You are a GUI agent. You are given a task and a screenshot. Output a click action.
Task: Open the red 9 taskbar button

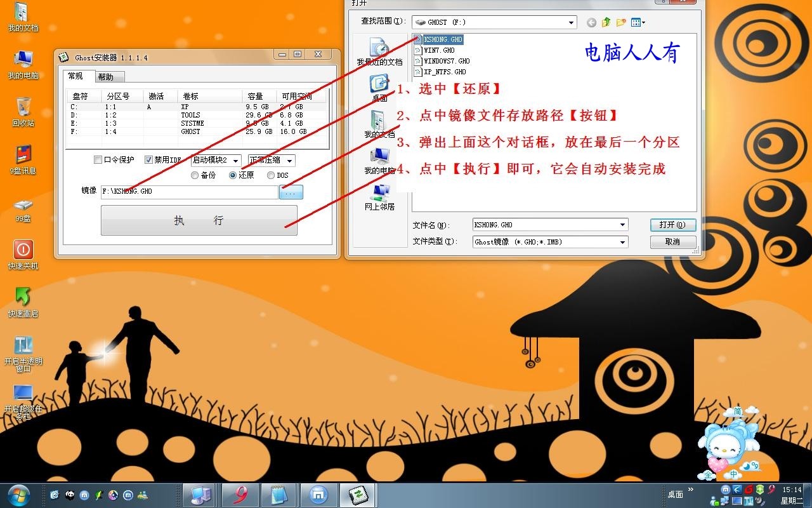240,495
